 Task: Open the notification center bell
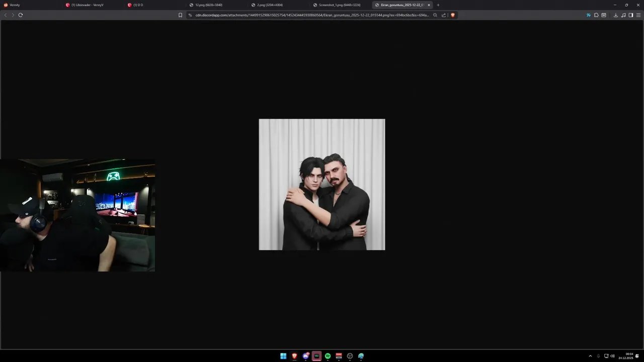[637, 356]
